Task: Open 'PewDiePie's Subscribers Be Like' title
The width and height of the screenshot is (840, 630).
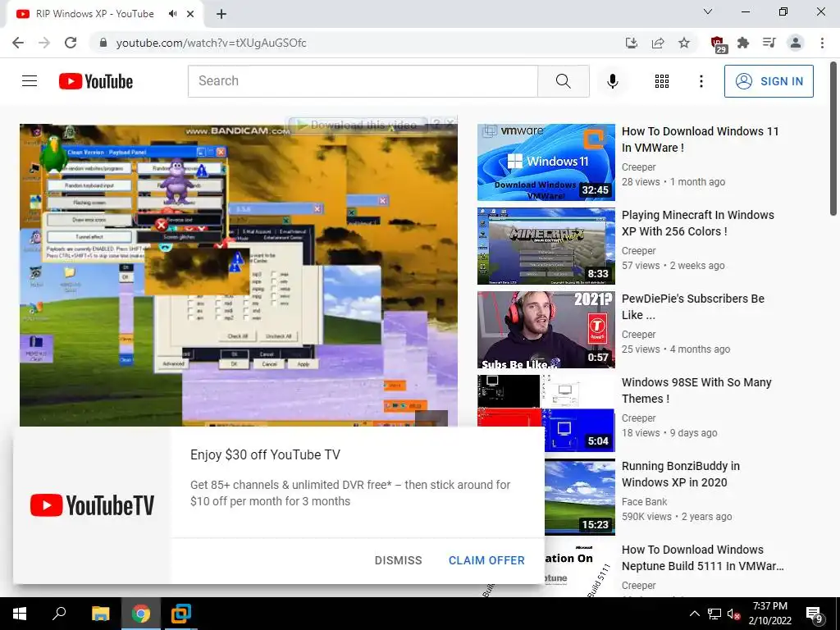Action: coord(692,307)
